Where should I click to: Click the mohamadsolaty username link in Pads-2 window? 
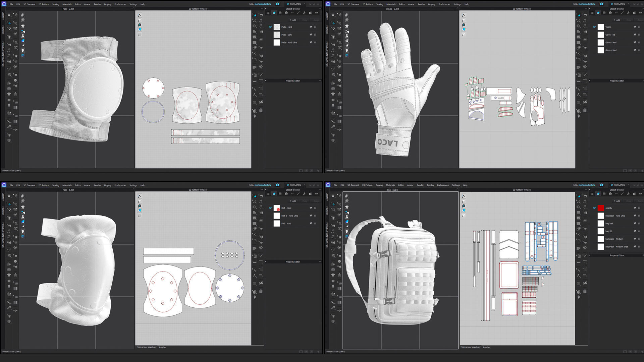(x=263, y=4)
